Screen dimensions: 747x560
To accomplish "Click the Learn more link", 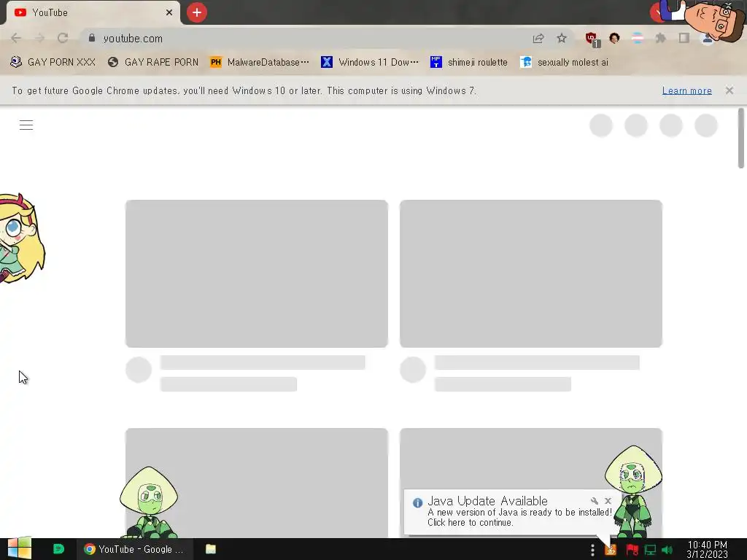I will point(687,90).
